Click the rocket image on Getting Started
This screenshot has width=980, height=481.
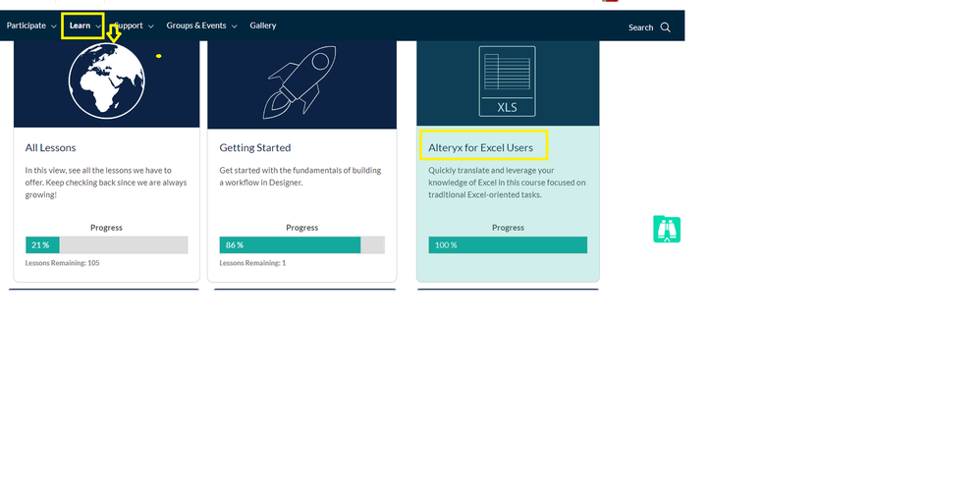point(299,81)
